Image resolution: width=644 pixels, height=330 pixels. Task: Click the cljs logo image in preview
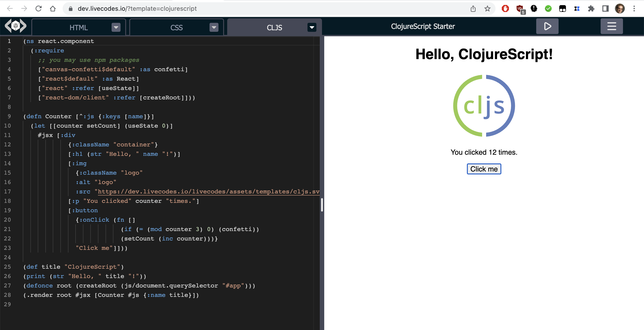point(484,106)
